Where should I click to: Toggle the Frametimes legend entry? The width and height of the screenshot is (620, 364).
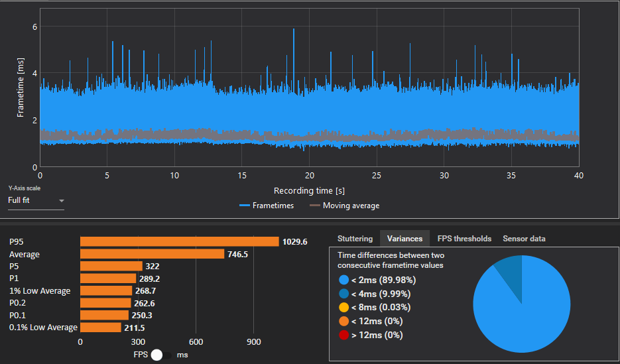point(267,206)
